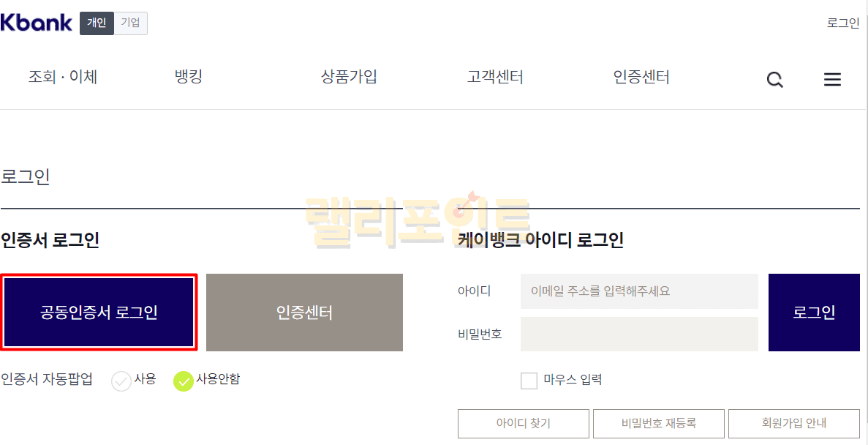The image size is (868, 445).
Task: Switch to the 개인 tab
Action: point(97,23)
